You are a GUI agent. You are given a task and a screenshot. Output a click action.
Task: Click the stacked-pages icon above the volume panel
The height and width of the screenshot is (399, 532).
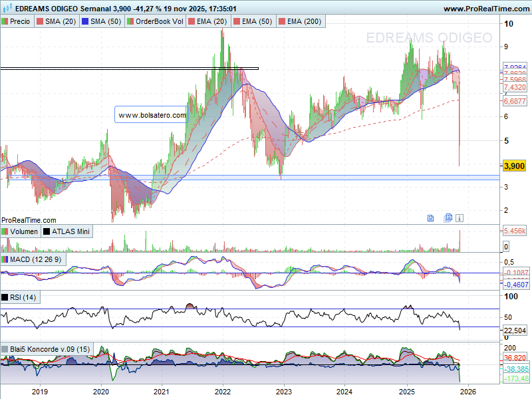pyautogui.click(x=449, y=217)
